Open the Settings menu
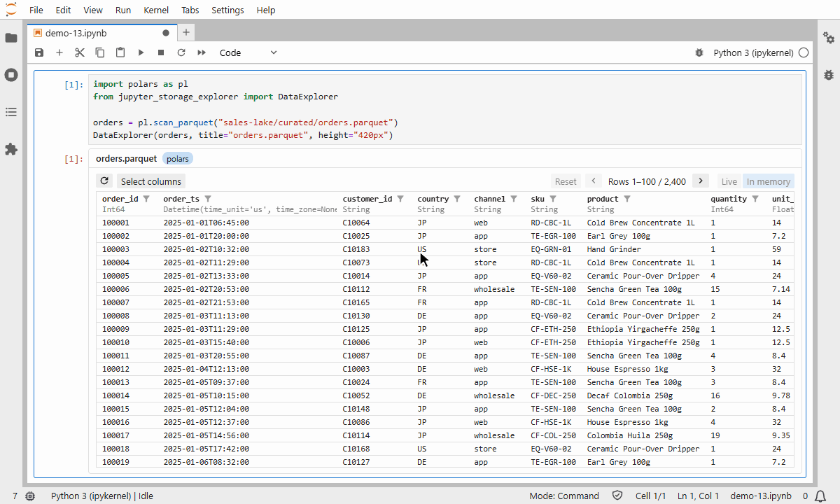The width and height of the screenshot is (840, 504). [227, 10]
